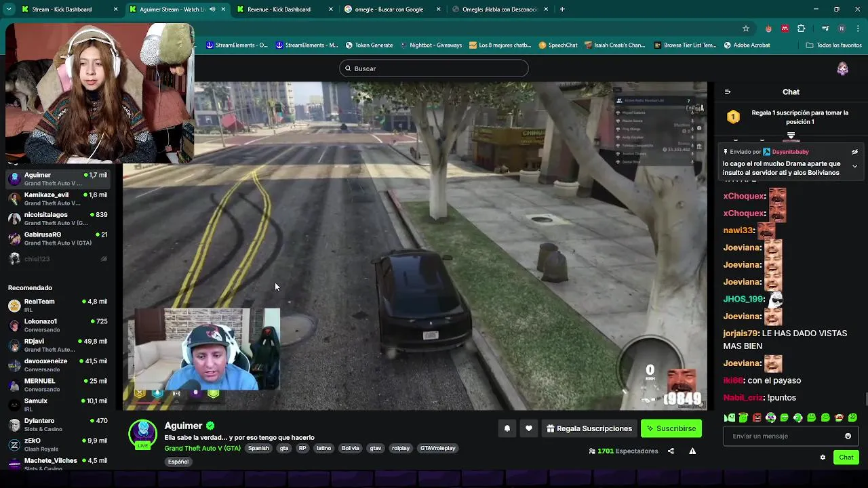Select the Spanish tag
The image size is (868, 488).
258,448
